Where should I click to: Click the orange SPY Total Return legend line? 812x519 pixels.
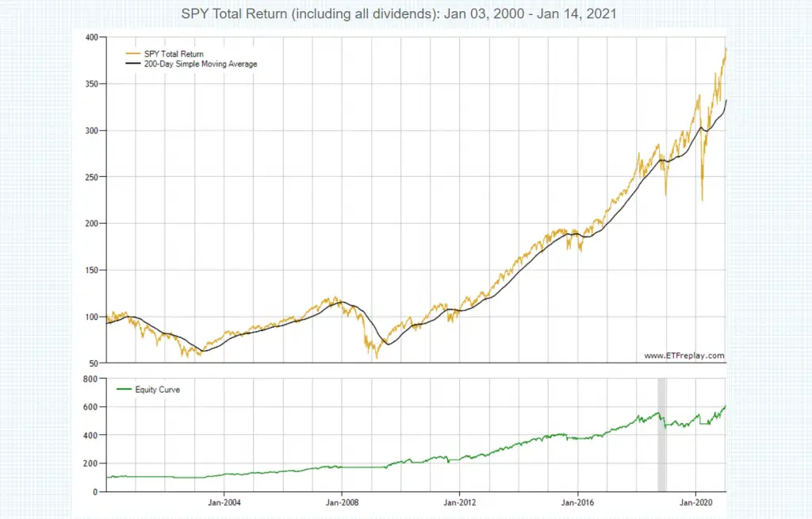pyautogui.click(x=133, y=54)
